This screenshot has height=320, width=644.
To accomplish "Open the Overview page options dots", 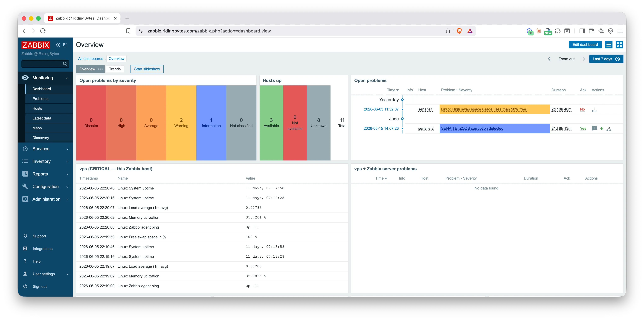I will coord(100,69).
